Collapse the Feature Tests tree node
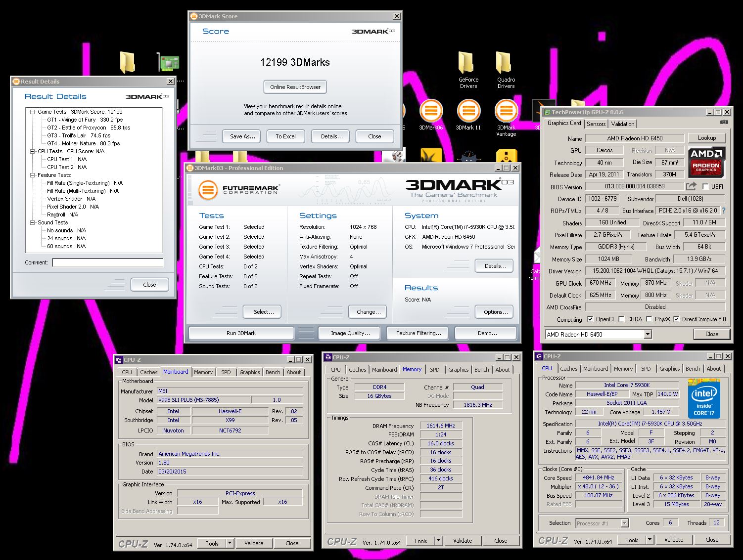Image resolution: width=743 pixels, height=560 pixels. 33,175
